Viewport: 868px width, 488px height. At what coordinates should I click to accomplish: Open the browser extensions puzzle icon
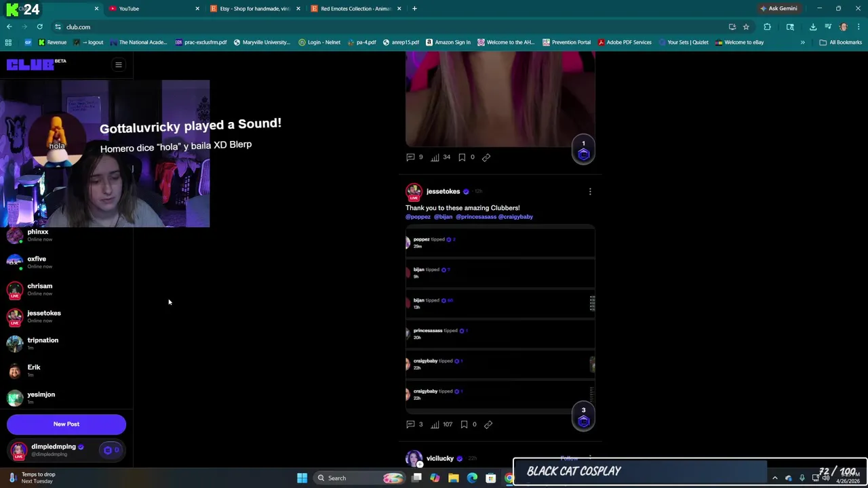click(x=767, y=27)
